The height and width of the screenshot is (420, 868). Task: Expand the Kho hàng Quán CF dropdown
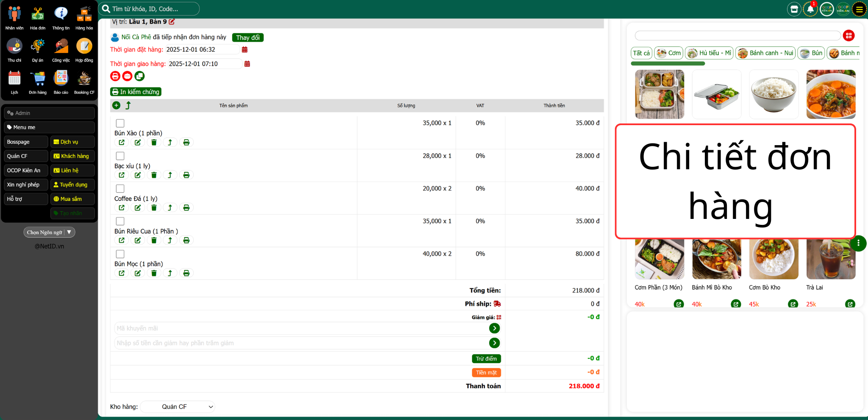click(x=178, y=406)
